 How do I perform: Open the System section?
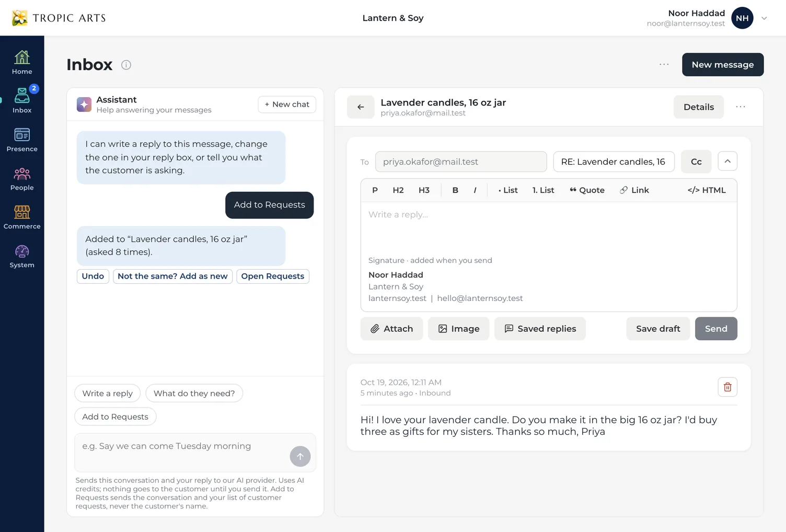pos(22,256)
